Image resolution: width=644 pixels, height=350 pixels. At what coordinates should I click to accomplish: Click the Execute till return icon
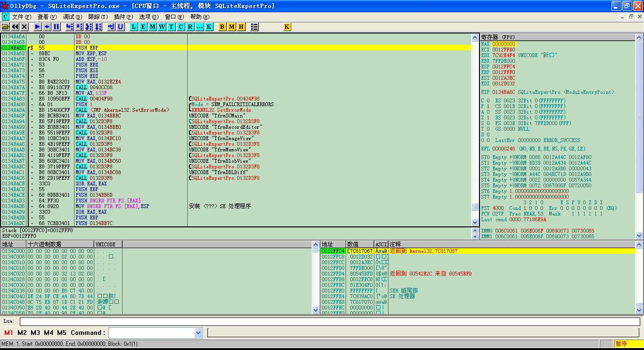(x=111, y=27)
